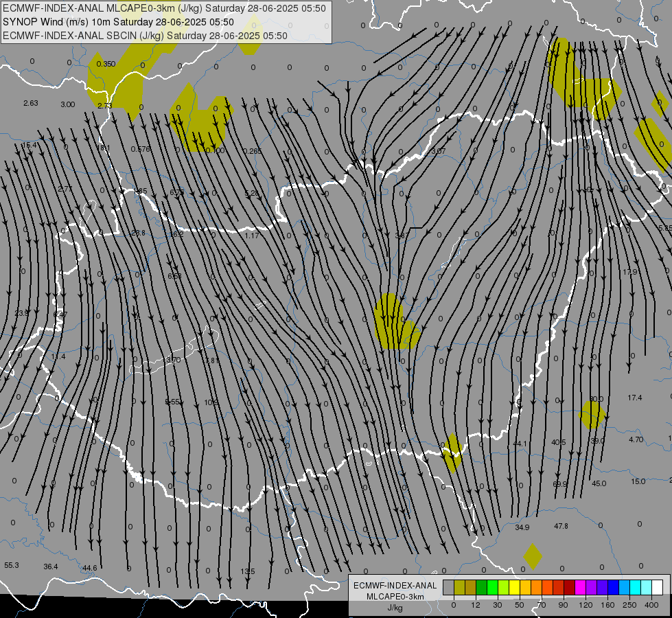Viewport: 672px width, 618px height.
Task: Click the dark red legend swatch before 90
Action: (x=570, y=587)
